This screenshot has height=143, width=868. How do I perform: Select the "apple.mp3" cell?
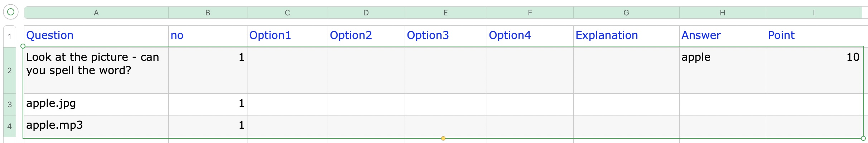(x=96, y=125)
